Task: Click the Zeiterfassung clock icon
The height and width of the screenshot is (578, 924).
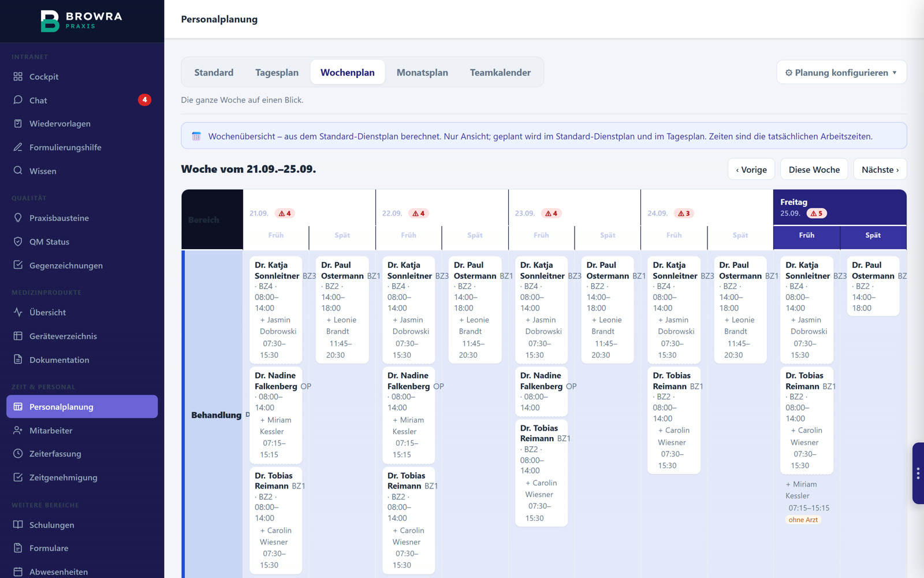Action: pos(18,454)
